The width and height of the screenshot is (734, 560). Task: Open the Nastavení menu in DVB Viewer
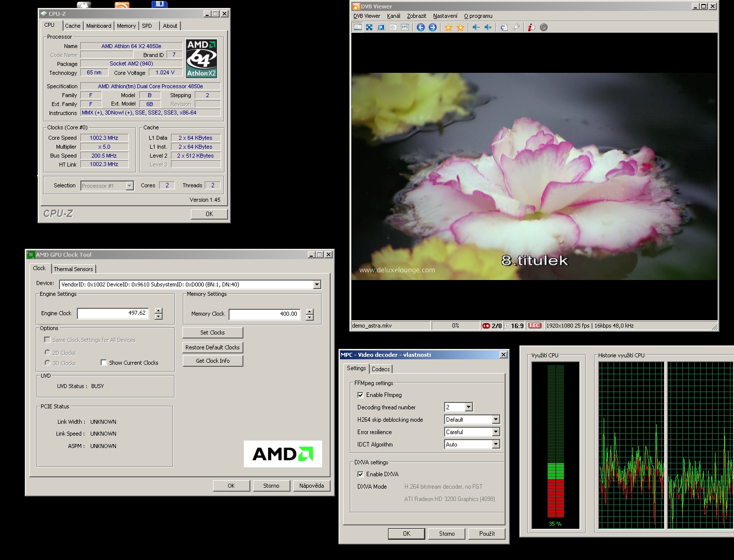[x=445, y=16]
